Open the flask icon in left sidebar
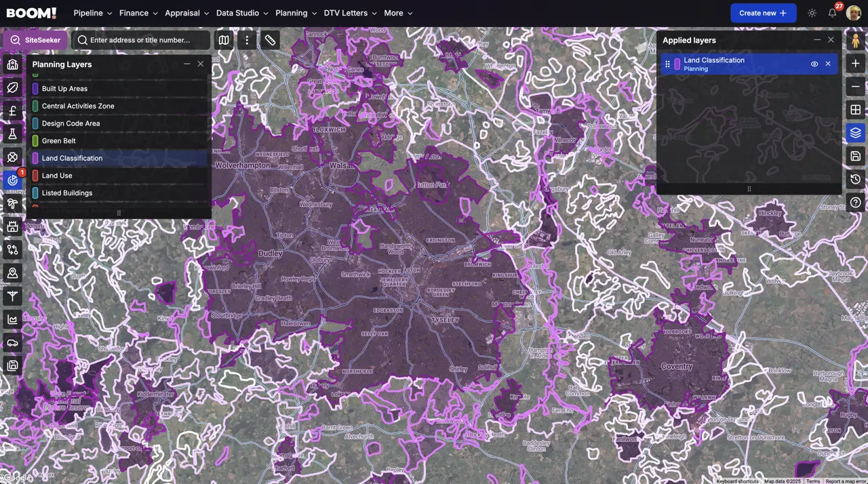 coord(12,134)
